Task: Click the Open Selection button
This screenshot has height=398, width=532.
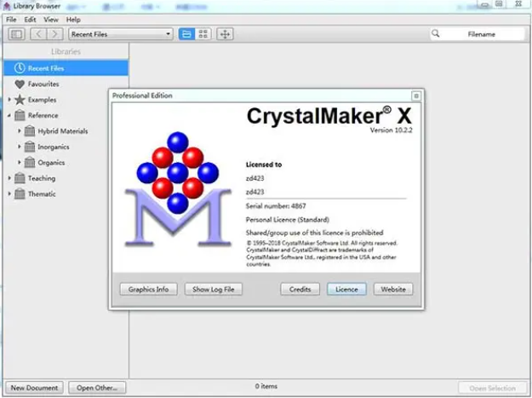Action: click(492, 388)
